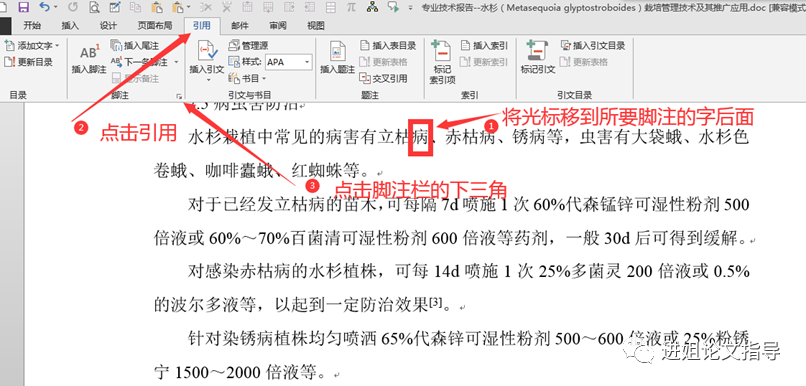Click the 插入脚注 AB footnote icon
This screenshot has width=806, height=386.
tap(89, 52)
